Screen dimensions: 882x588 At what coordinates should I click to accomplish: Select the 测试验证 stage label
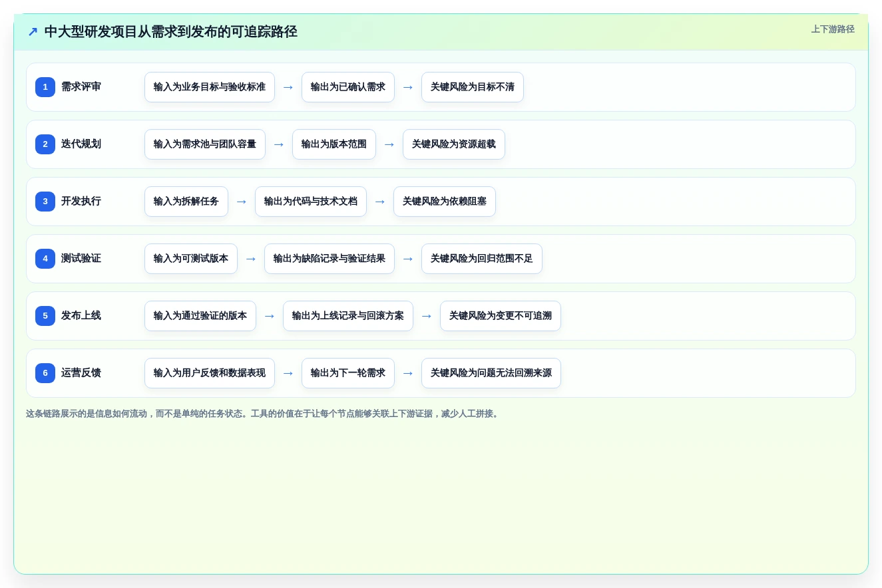81,259
